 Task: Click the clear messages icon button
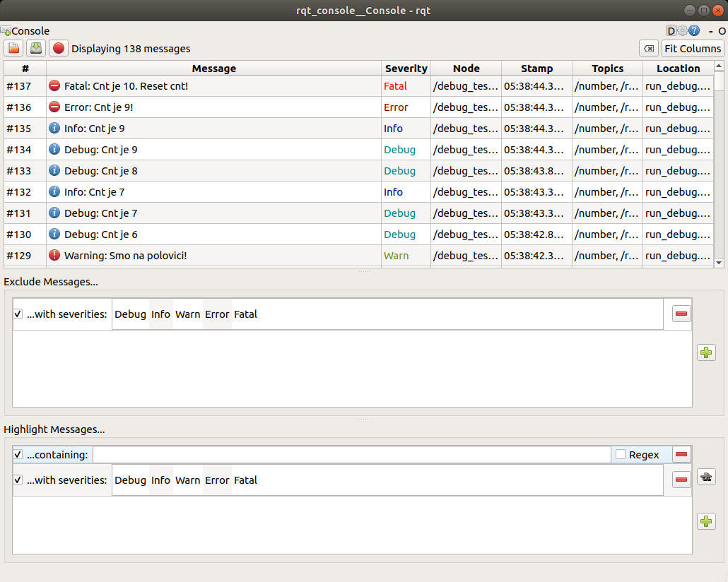click(648, 49)
